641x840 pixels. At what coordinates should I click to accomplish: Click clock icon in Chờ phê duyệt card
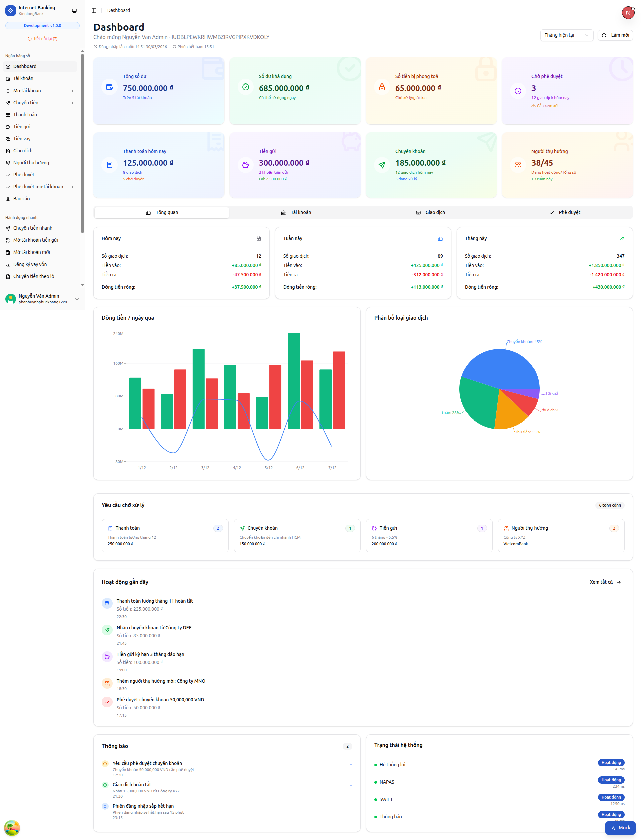coord(518,91)
